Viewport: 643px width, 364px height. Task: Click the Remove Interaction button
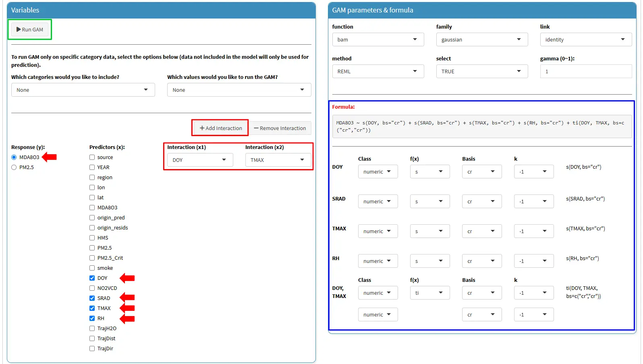pyautogui.click(x=280, y=128)
